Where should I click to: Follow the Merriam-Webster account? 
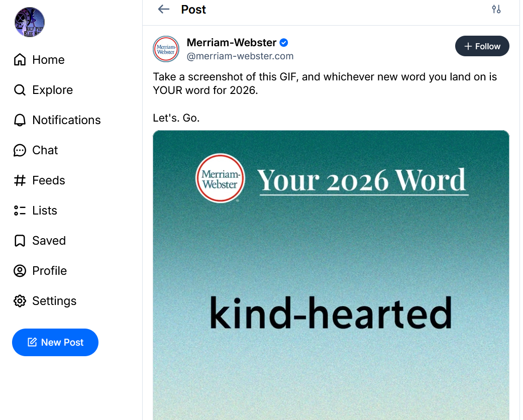(482, 46)
